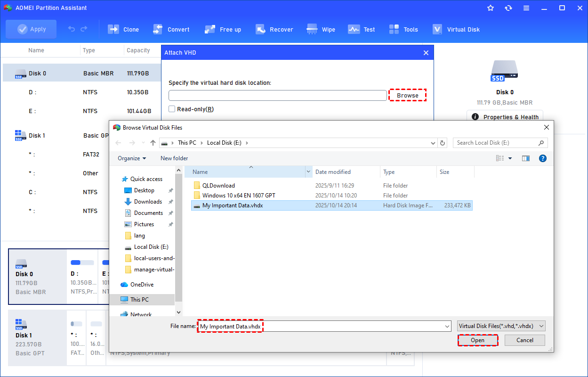Click the address bar refresh button
Viewport: 588px width, 377px height.
click(x=443, y=143)
